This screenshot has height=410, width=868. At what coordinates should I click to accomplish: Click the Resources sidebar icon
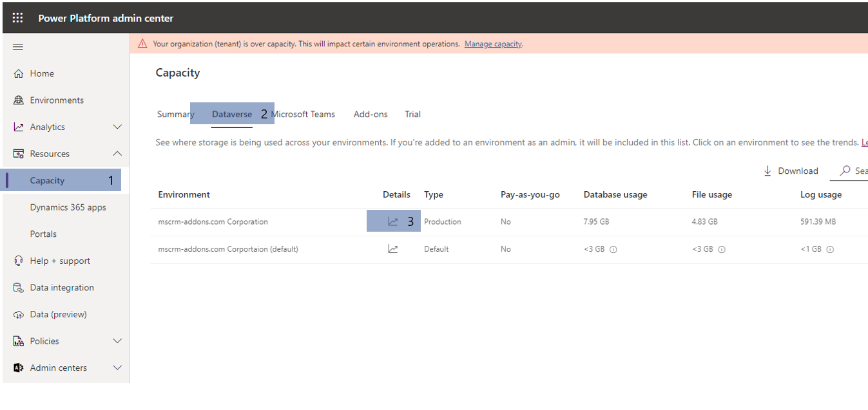click(19, 154)
